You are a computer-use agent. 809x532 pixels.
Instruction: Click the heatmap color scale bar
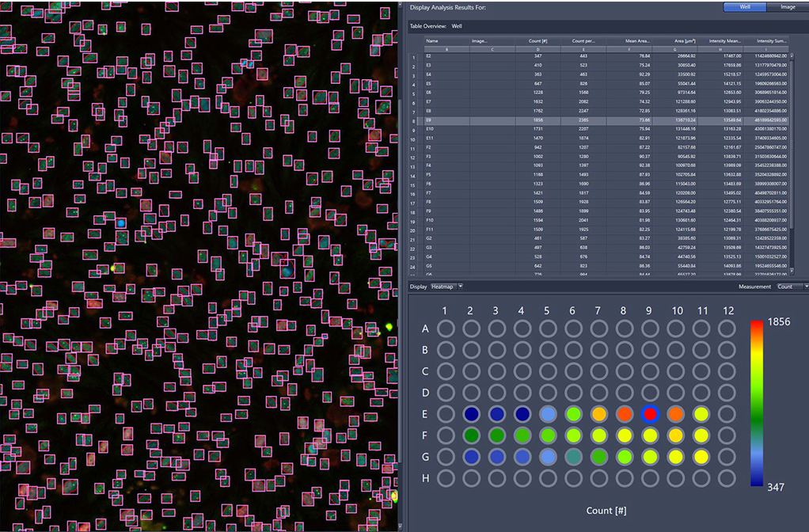(x=757, y=404)
